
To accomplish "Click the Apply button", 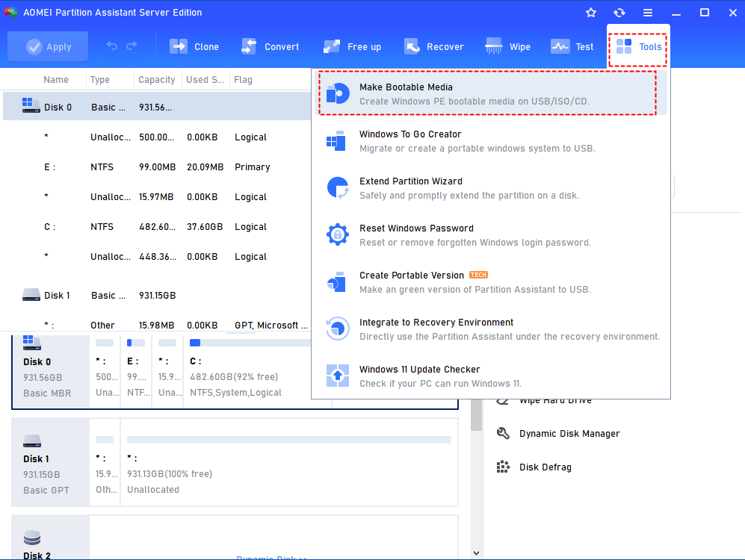I will tap(48, 46).
